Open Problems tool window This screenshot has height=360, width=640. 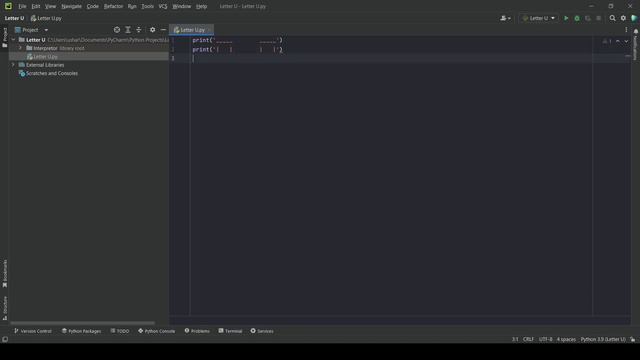(x=197, y=331)
